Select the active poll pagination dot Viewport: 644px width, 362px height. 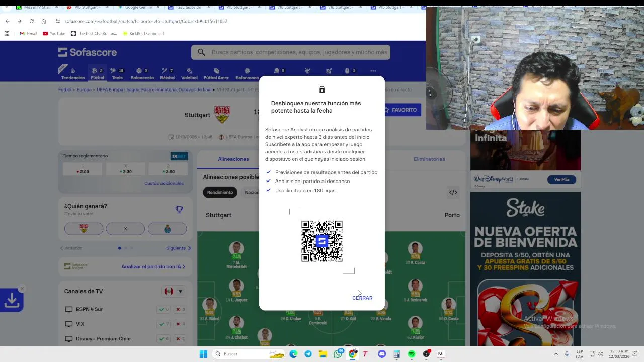119,248
